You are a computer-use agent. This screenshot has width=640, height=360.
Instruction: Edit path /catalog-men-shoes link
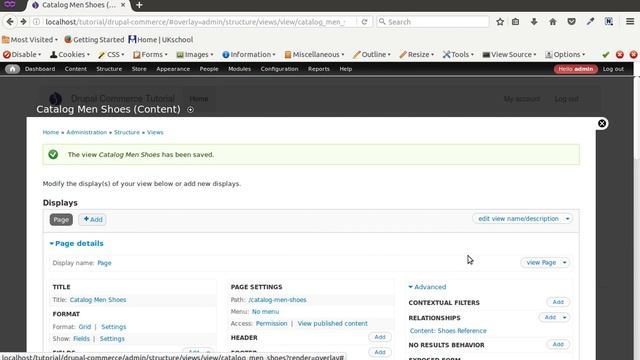[x=277, y=300]
